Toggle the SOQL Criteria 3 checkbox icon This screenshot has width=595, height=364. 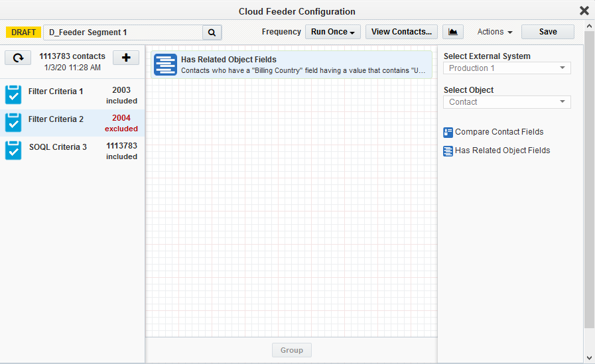click(13, 151)
